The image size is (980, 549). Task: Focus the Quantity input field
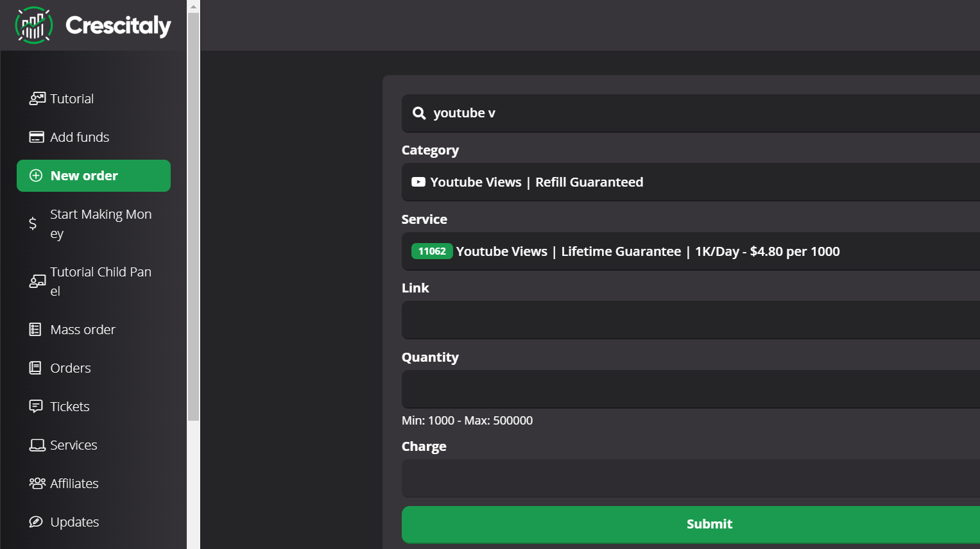point(690,389)
